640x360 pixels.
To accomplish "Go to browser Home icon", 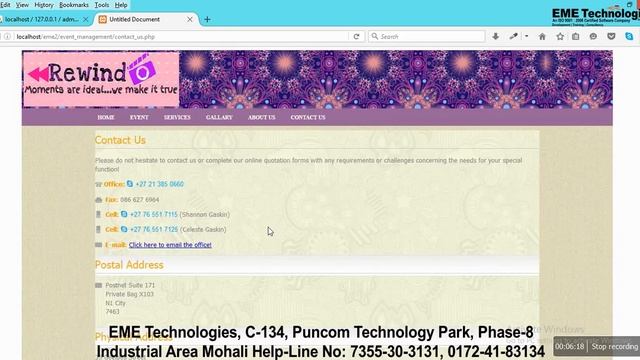I will click(x=542, y=37).
